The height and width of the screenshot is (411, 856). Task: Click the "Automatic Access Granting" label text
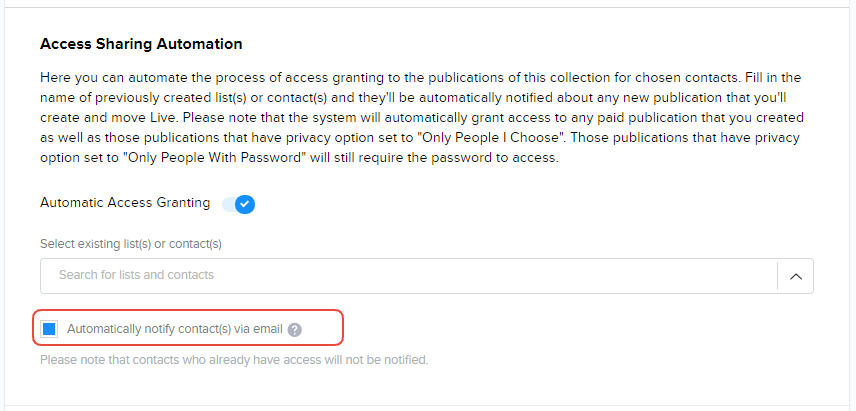tap(125, 203)
